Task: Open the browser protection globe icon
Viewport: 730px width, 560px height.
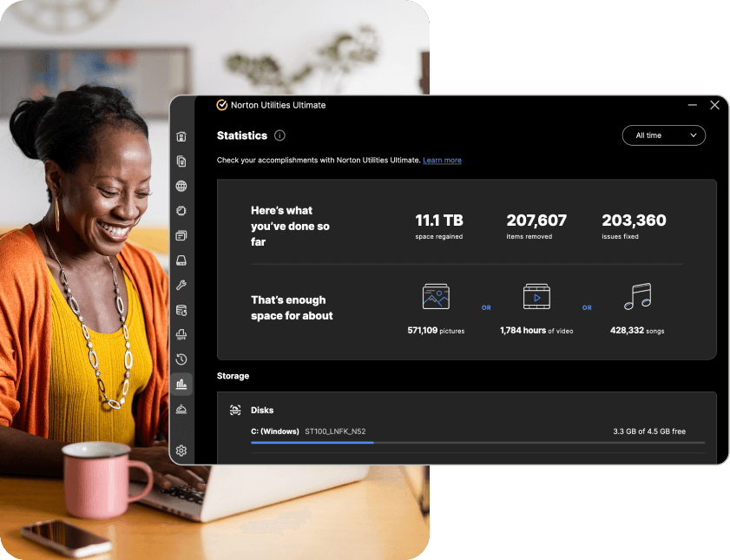Action: pyautogui.click(x=181, y=185)
